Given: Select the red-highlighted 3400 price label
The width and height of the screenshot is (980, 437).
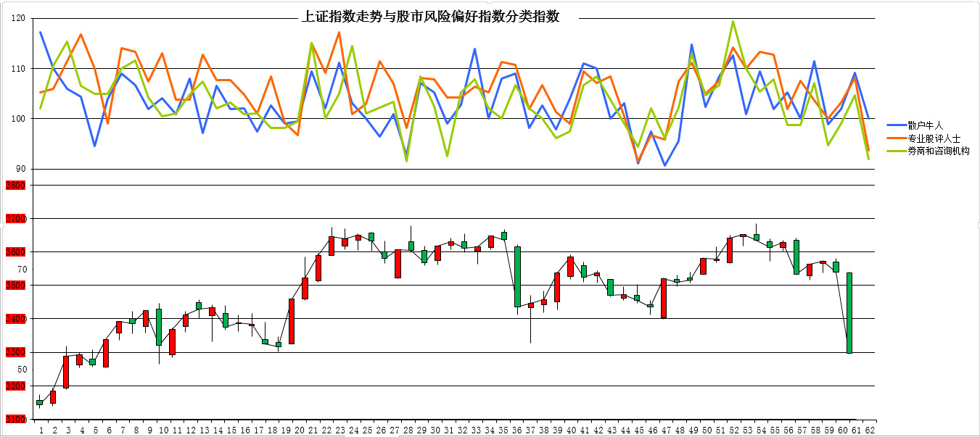Looking at the screenshot, I should tap(15, 319).
